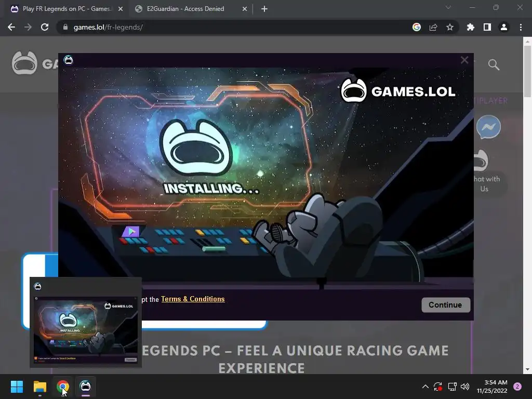Toggle Chrome side panel icon
The width and height of the screenshot is (532, 399).
[487, 27]
